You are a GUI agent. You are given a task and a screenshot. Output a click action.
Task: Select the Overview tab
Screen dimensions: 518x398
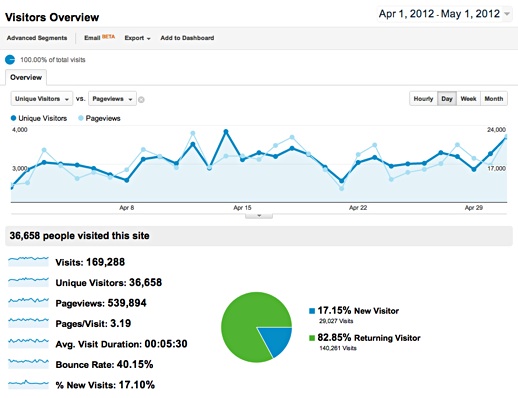coord(26,77)
